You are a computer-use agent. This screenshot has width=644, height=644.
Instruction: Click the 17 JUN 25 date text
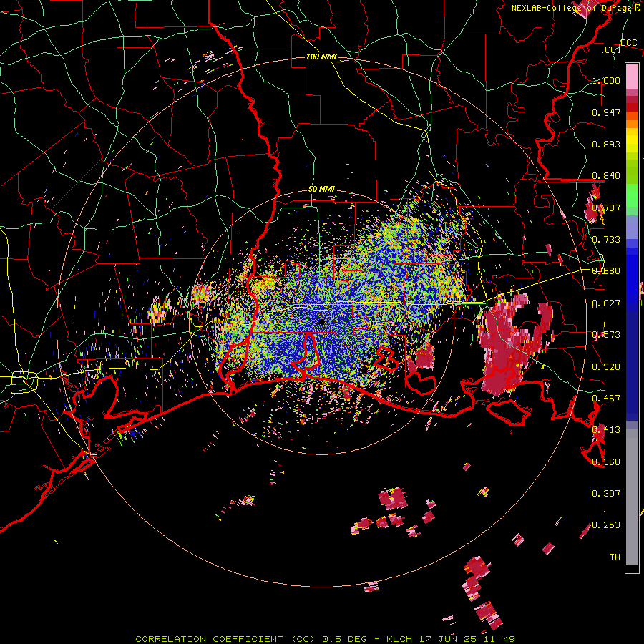448,639
